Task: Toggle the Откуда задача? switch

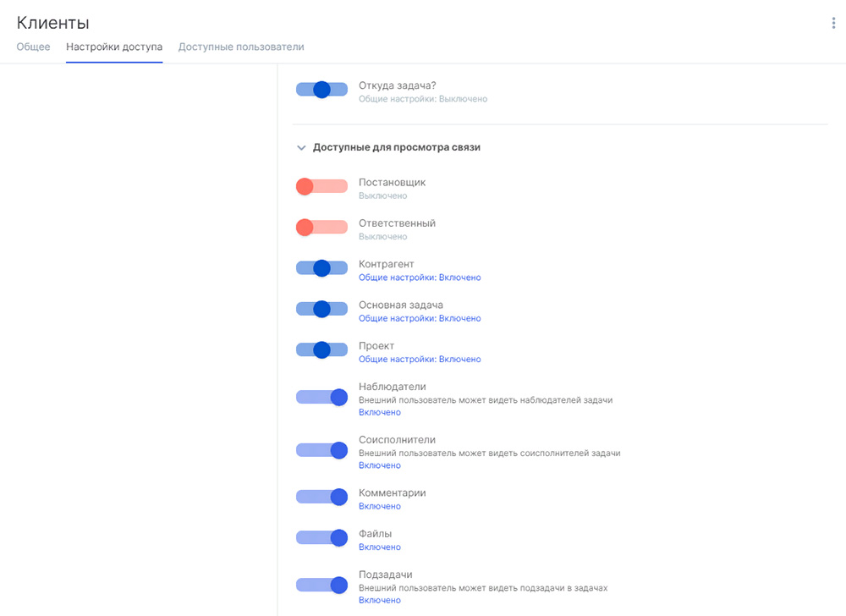Action: point(321,90)
